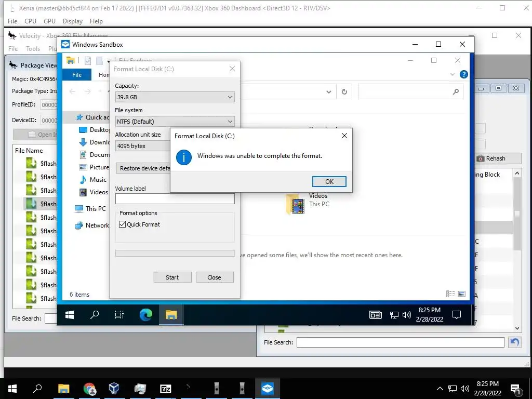Click the File Explorer help question icon

pyautogui.click(x=464, y=74)
